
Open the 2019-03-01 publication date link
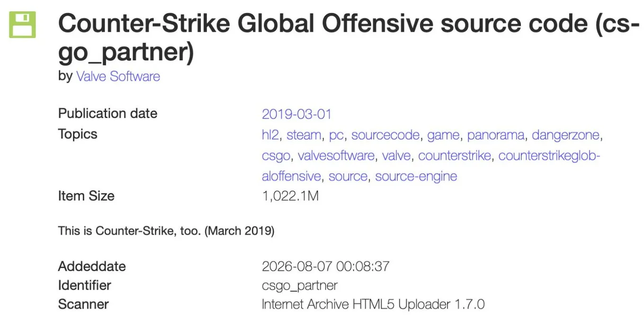[x=296, y=114]
